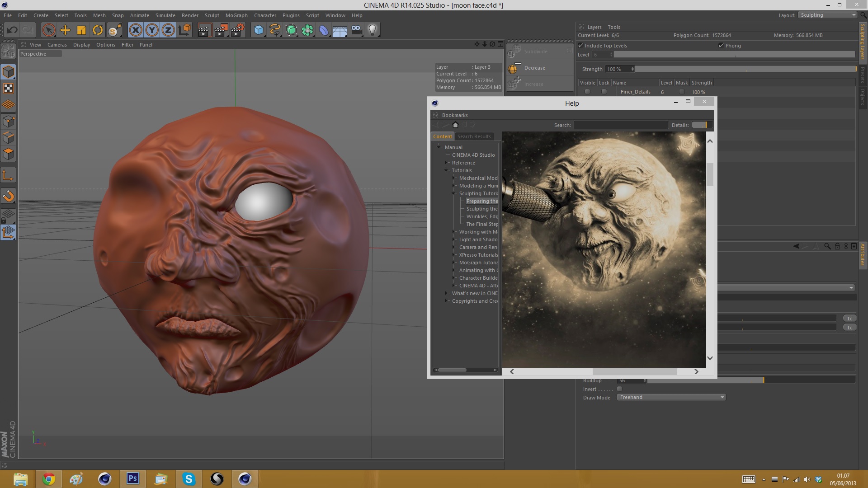Add a camera object
Screen dimensions: 868x488
[x=356, y=30]
